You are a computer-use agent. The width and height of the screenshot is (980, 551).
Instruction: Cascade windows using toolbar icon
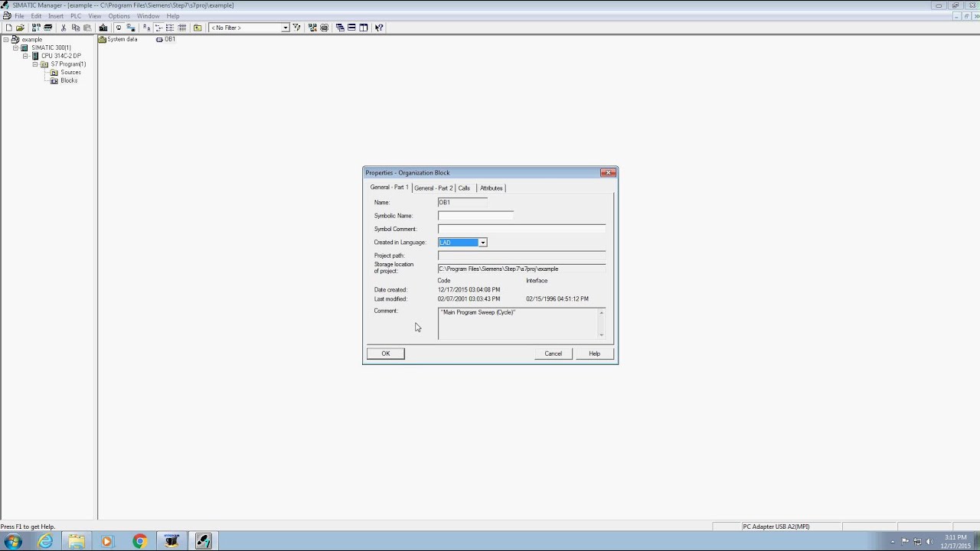click(340, 28)
